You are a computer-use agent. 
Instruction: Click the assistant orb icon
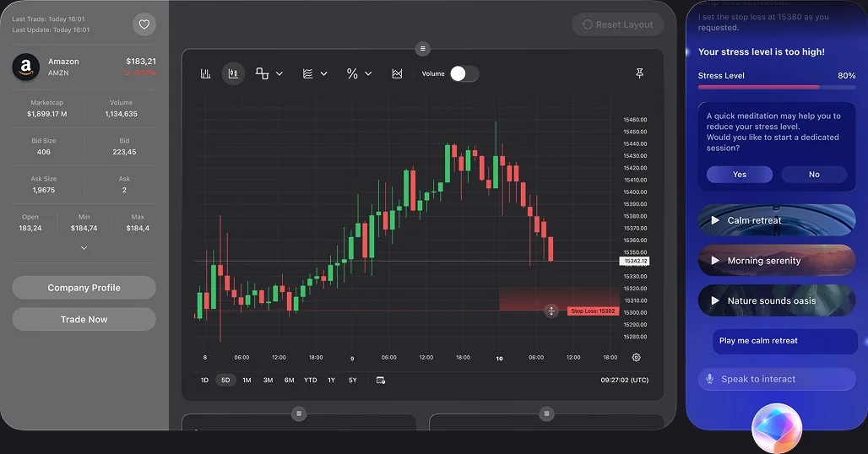(x=777, y=428)
